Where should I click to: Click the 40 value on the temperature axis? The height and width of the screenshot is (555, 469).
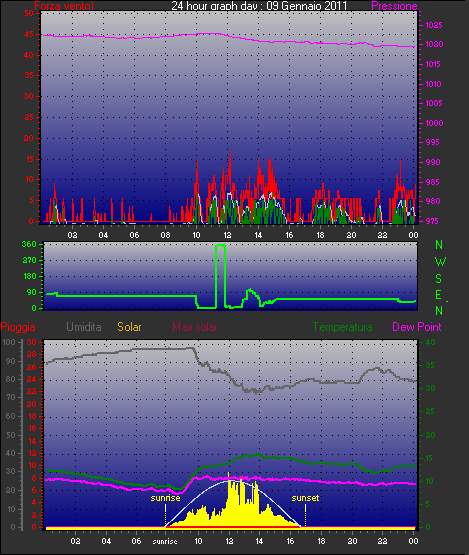point(430,342)
